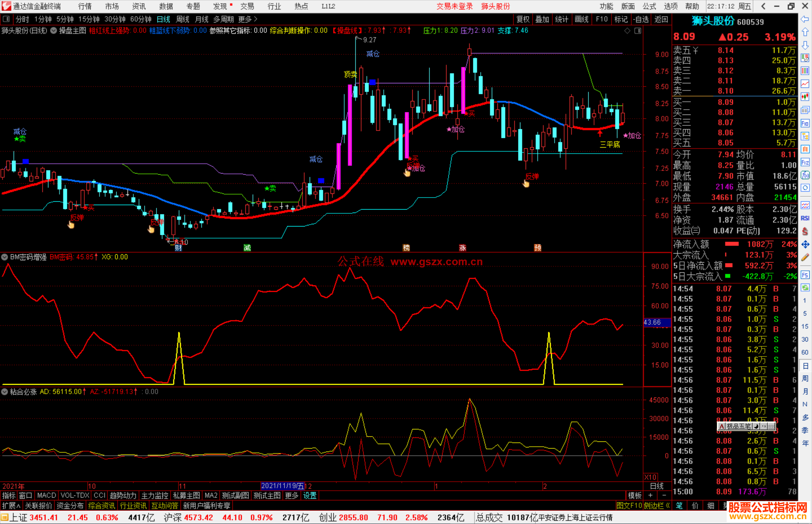
Task: Click the stacked windows icon in sidebar
Action: click(x=805, y=110)
